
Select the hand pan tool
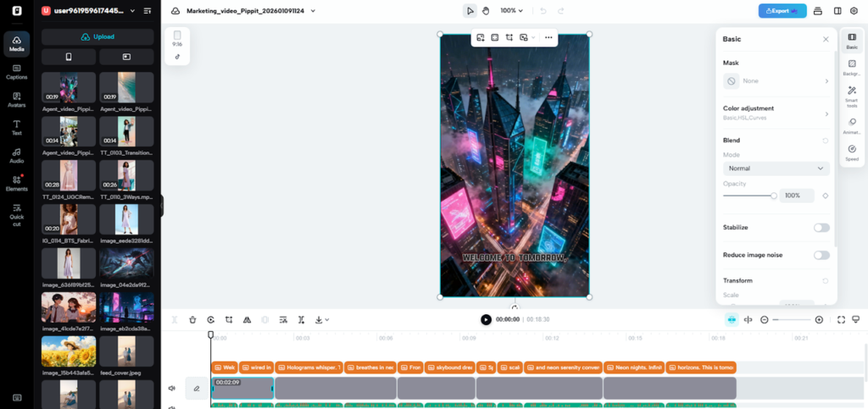point(486,11)
